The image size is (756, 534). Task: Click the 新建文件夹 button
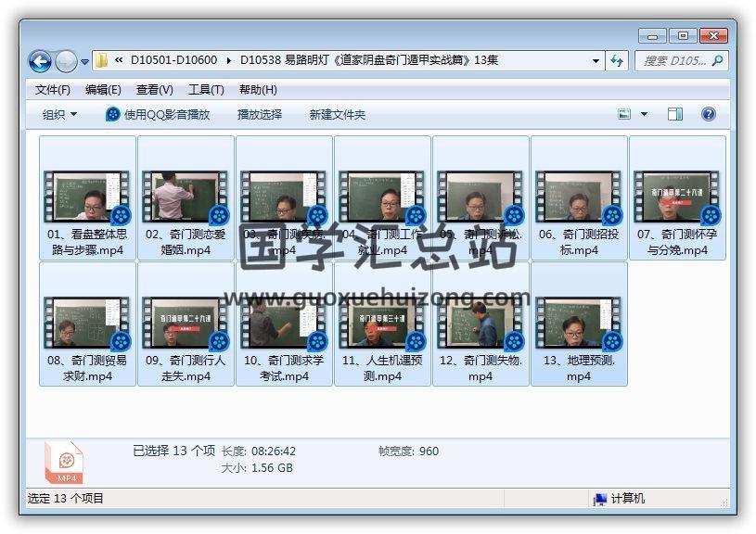pyautogui.click(x=338, y=114)
